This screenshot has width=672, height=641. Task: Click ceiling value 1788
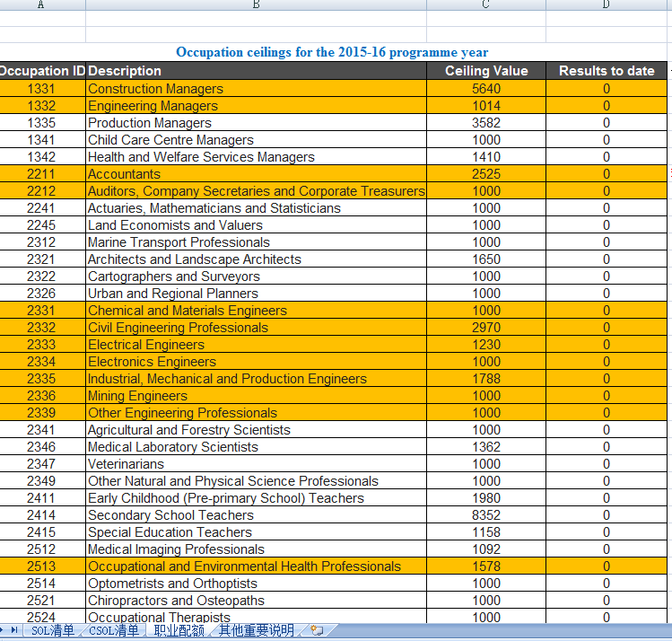pos(486,379)
